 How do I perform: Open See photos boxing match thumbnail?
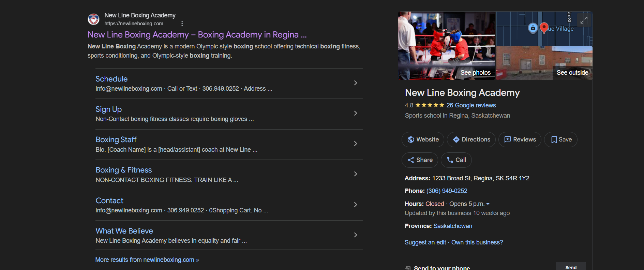(447, 46)
